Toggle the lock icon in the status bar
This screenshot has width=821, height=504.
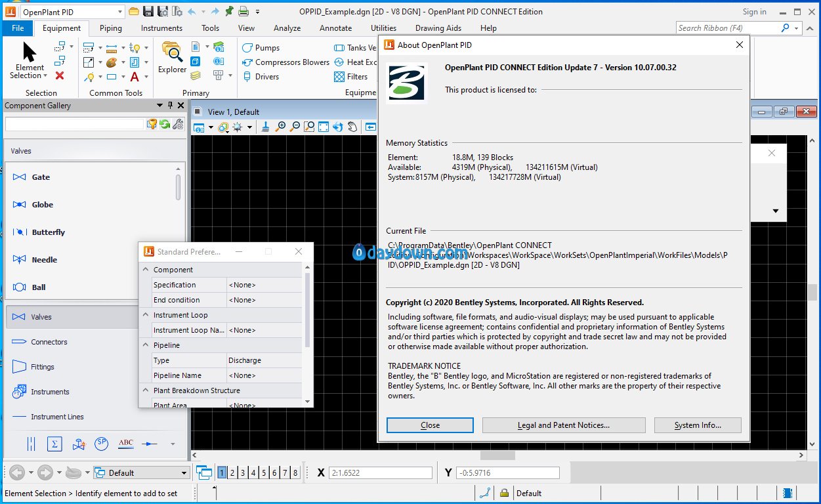504,493
